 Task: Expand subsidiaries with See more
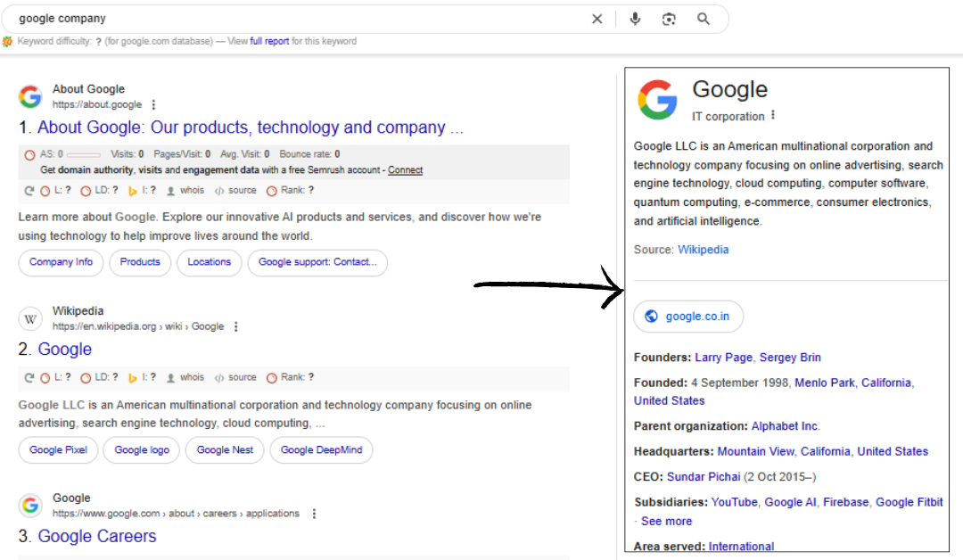(666, 521)
